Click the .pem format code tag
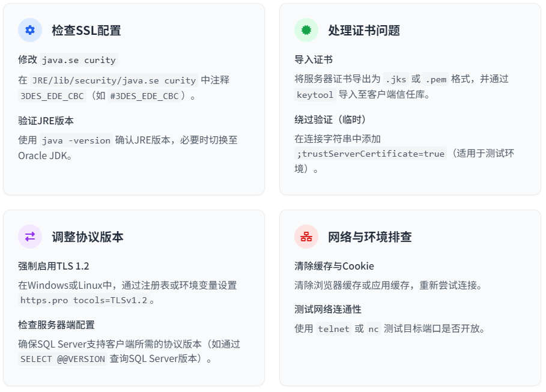The width and height of the screenshot is (546, 392). (x=436, y=79)
